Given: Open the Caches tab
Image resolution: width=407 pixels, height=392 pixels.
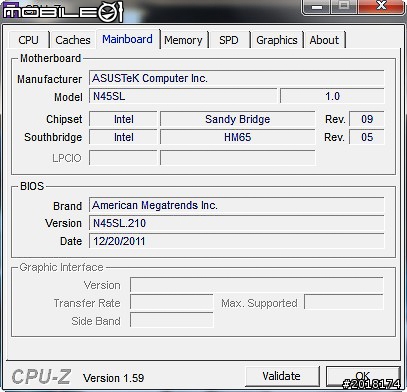Looking at the screenshot, I should 73,40.
